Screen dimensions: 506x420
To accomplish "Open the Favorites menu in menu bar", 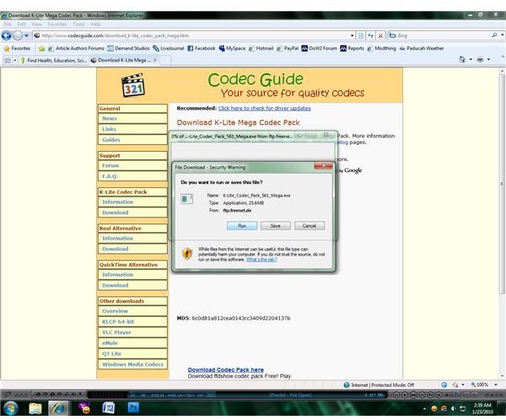I will tap(57, 24).
